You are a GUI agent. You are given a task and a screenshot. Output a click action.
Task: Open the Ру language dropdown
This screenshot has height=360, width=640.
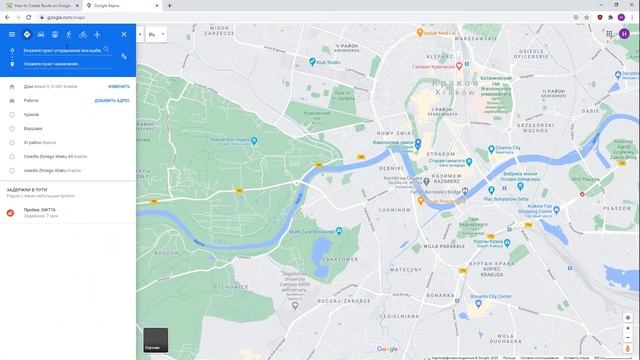156,35
